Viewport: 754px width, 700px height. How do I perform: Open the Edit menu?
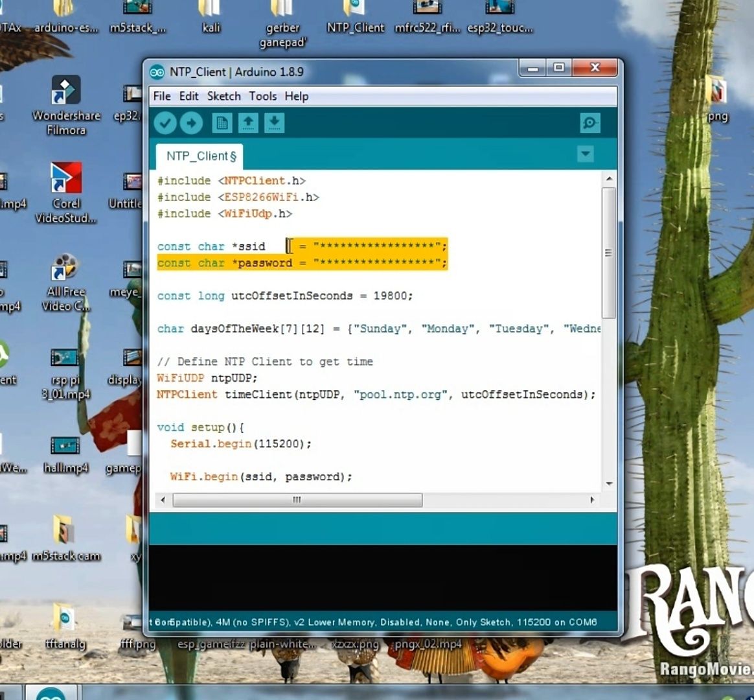tap(188, 96)
